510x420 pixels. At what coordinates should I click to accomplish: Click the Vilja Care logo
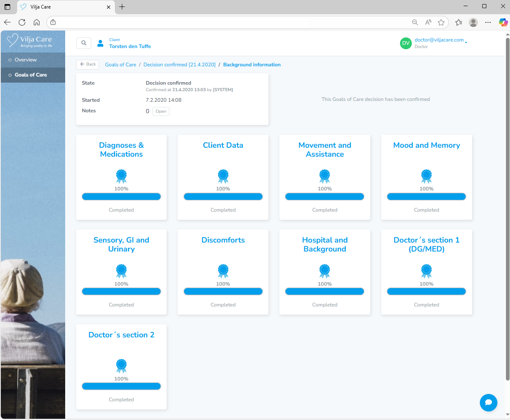pyautogui.click(x=30, y=41)
